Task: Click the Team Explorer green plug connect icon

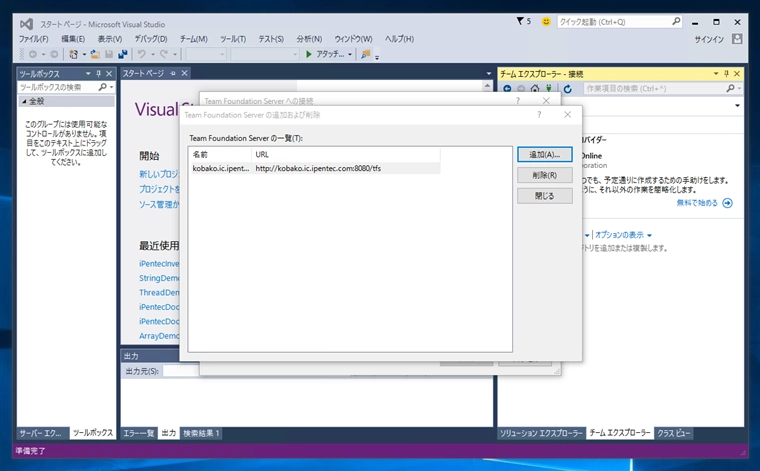Action: pos(549,89)
